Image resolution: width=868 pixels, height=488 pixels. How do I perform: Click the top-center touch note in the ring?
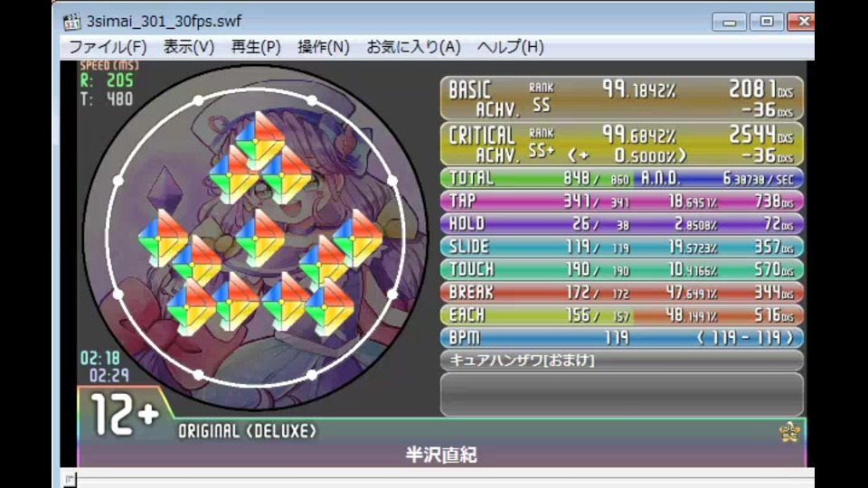259,141
